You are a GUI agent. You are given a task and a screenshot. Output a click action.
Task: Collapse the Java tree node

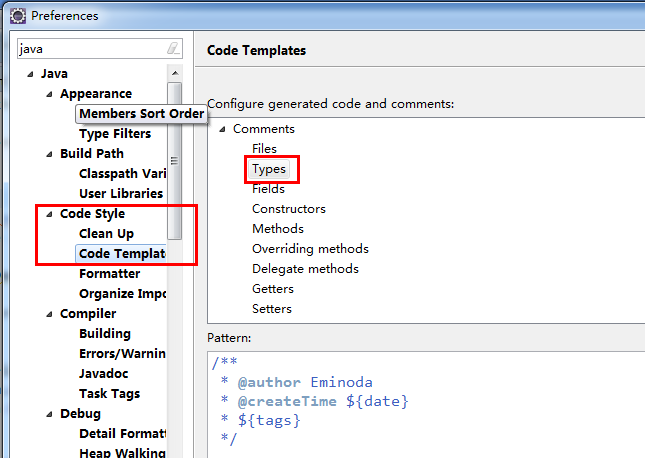point(30,74)
